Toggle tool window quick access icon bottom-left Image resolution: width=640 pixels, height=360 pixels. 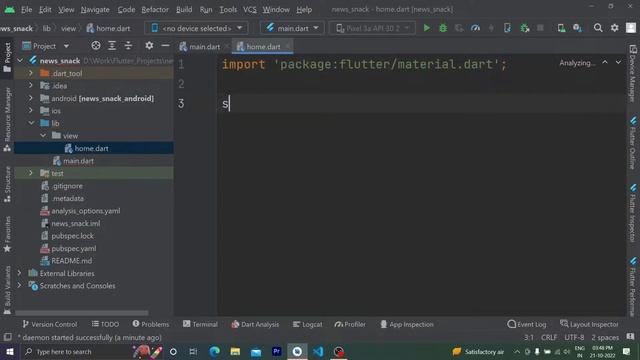[x=7, y=337]
